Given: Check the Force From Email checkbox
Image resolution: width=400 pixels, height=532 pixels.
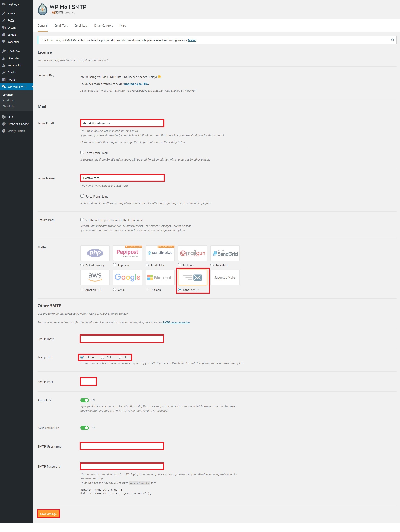Looking at the screenshot, I should [x=82, y=152].
